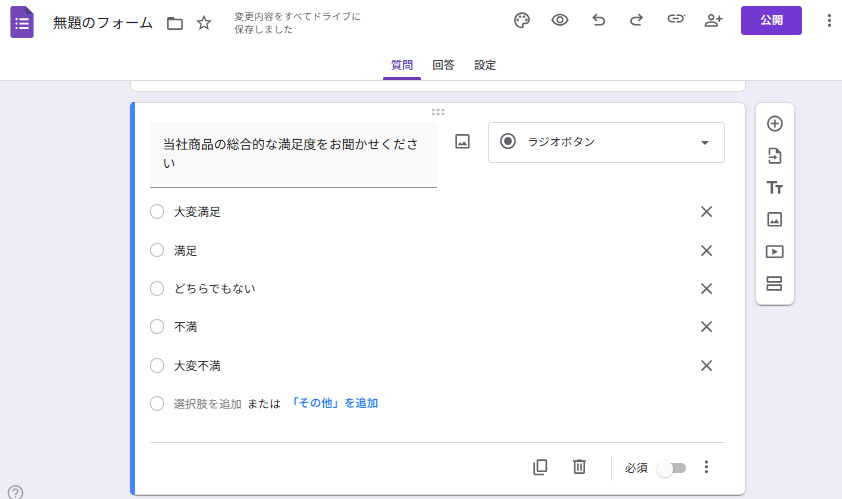Select the どちらでもない radio option
The image size is (842, 499).
(157, 289)
